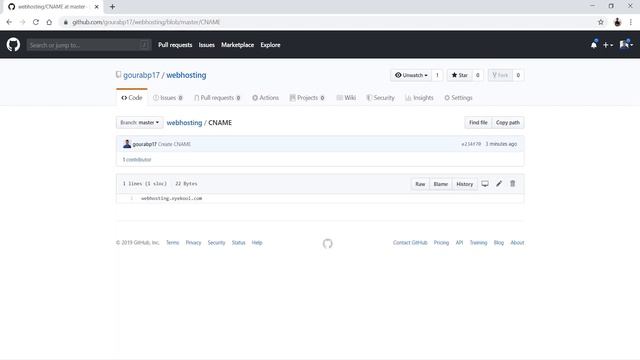Viewport: 640px width, 360px height.
Task: Click gourabp17 commit author avatar
Action: tap(127, 144)
